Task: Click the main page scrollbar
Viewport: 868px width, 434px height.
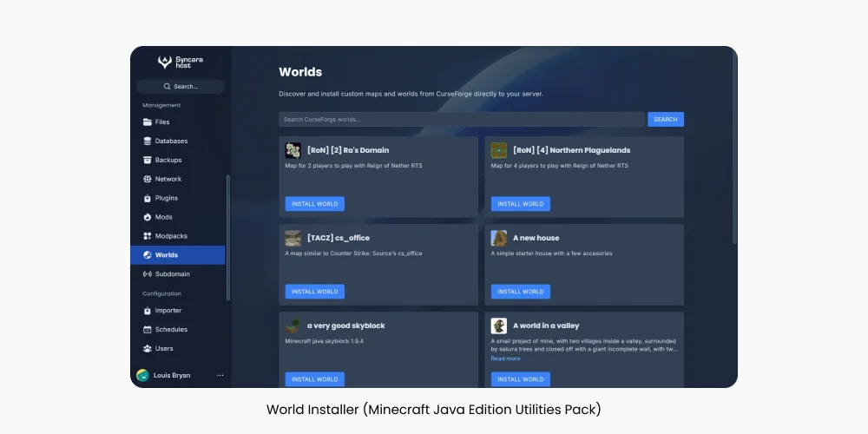Action: click(x=734, y=147)
